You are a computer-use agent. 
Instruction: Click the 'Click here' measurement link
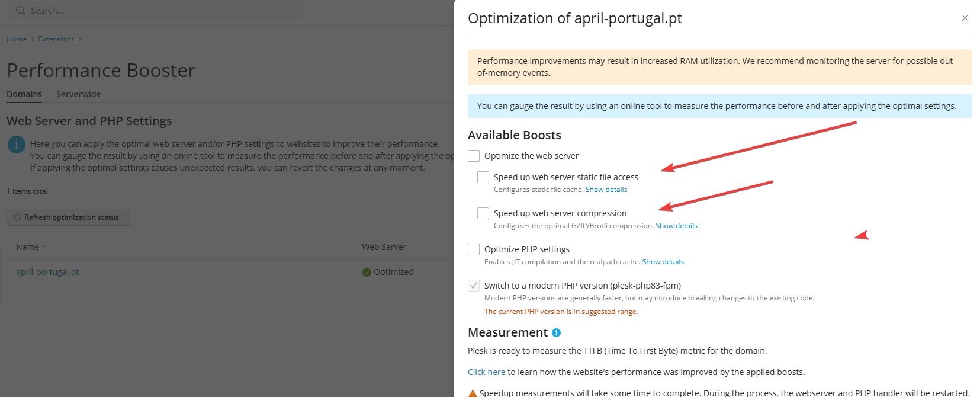[486, 372]
